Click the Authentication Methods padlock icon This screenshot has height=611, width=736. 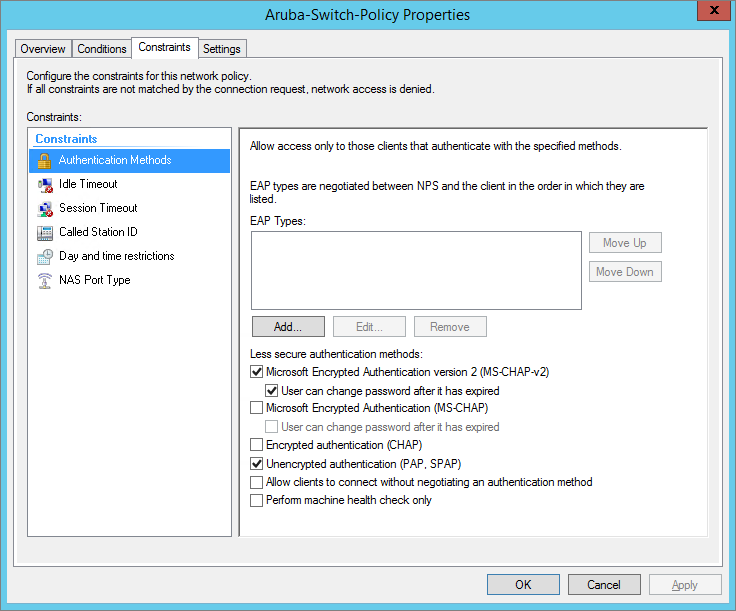click(x=44, y=160)
